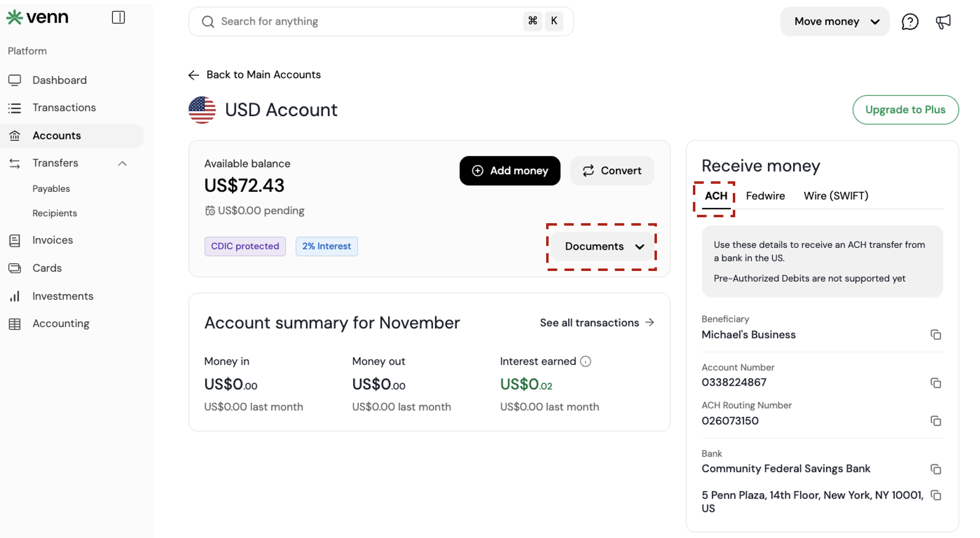Collapse the Transfers section chevron
This screenshot has height=538, width=980.
[123, 164]
